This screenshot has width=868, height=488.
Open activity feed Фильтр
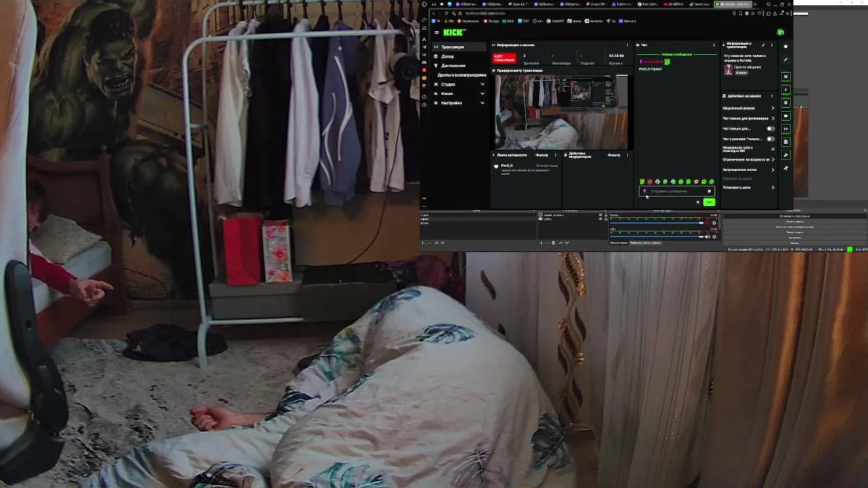point(542,155)
